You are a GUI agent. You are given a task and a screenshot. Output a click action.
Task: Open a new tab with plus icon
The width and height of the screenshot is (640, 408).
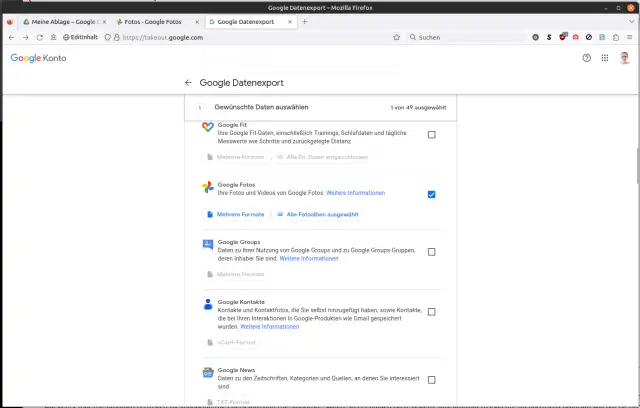[305, 22]
